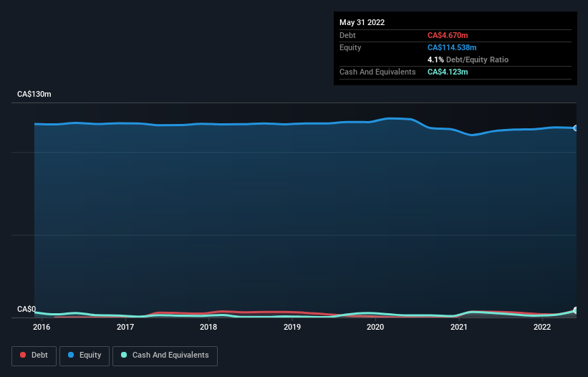Screen dimensions: 588x377
Task: Click the Equity row label in tooltip
Action: (350, 47)
